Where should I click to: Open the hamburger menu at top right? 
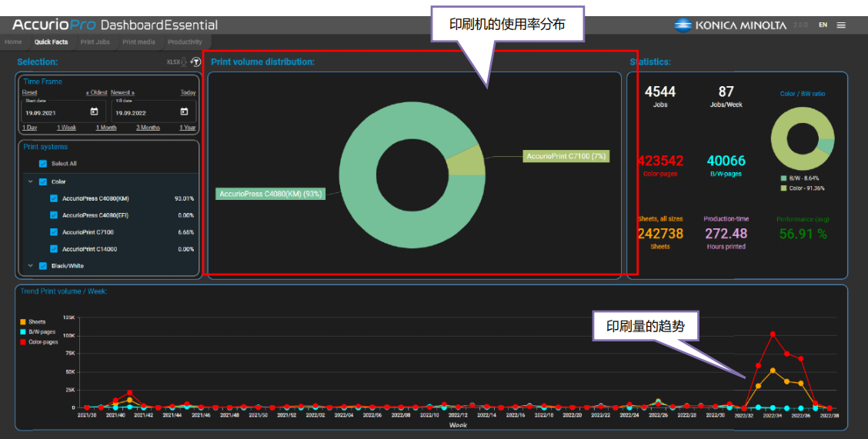[x=841, y=25]
